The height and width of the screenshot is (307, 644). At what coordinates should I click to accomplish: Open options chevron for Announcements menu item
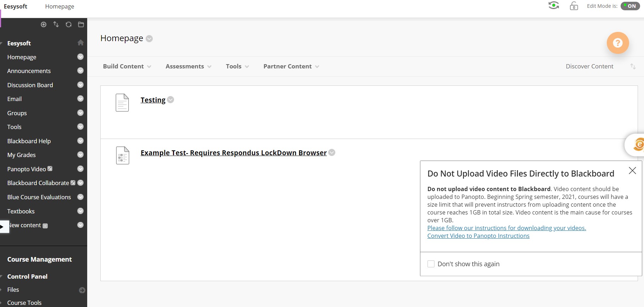pos(80,71)
